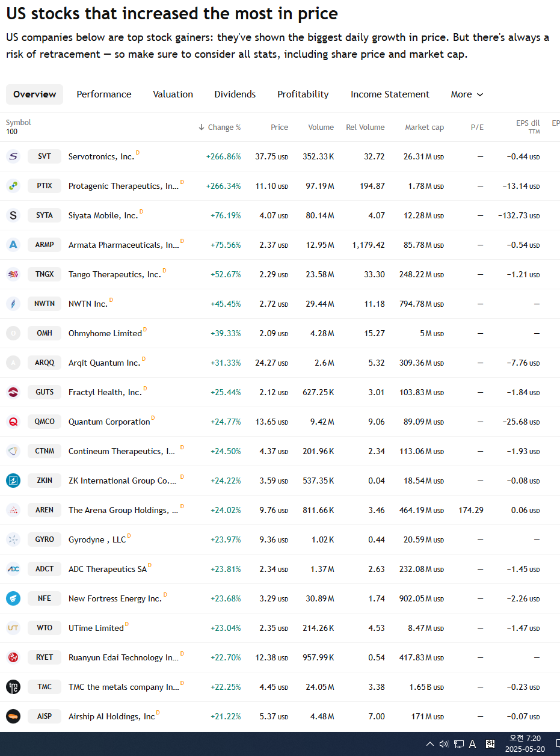Click the 1,179.42 relative volume for ARMP
Viewport: 560px width, 756px height.
coord(369,245)
